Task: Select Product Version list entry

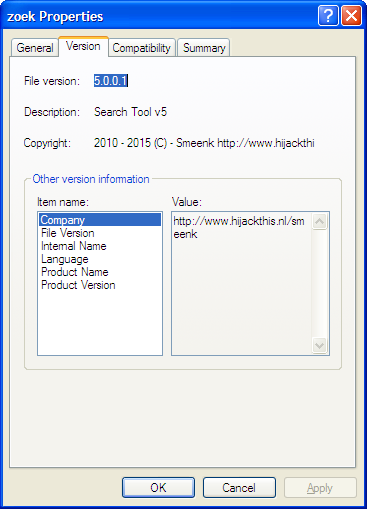Action: [x=100, y=285]
